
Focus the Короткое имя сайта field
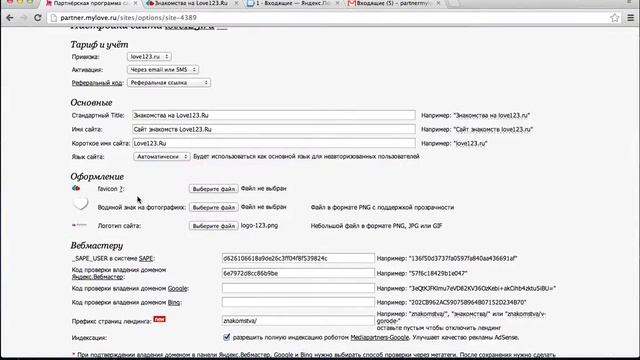(x=273, y=143)
